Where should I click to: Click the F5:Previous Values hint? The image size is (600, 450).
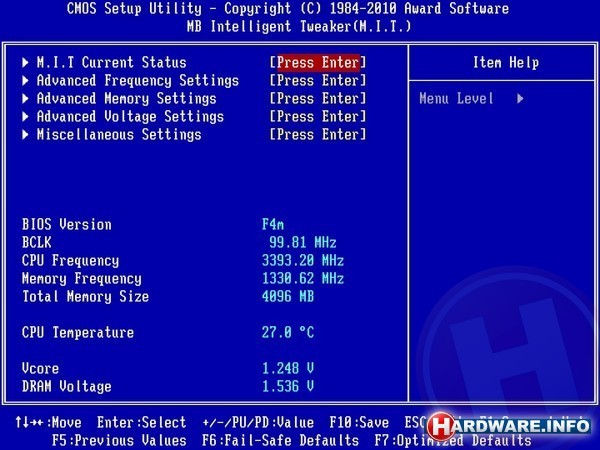pyautogui.click(x=119, y=440)
